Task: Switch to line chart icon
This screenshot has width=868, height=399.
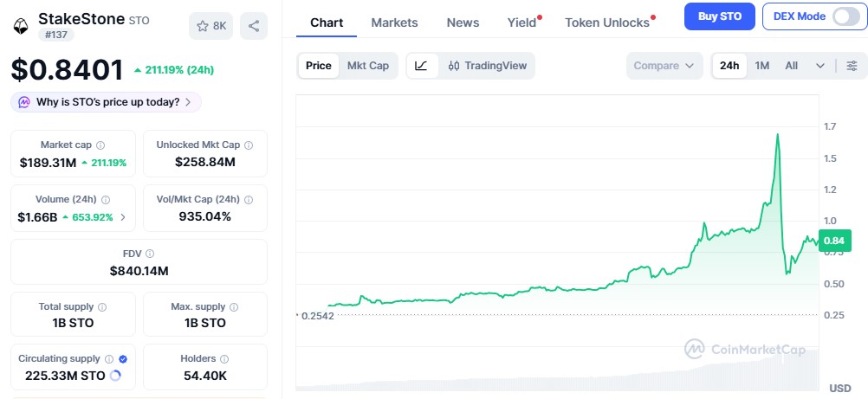Action: point(421,66)
